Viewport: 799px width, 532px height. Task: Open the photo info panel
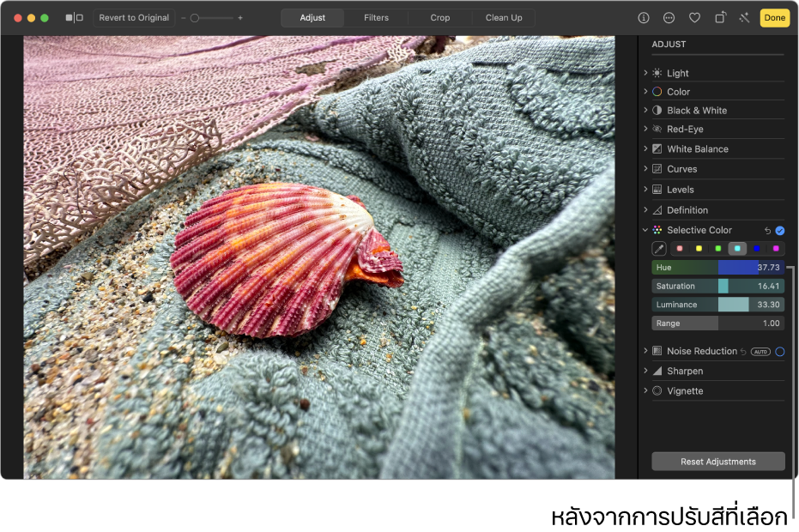[644, 17]
